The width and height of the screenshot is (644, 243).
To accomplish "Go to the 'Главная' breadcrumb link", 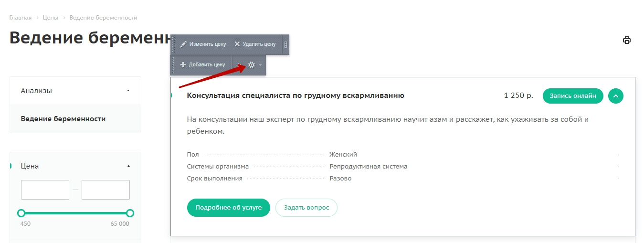I will (21, 18).
